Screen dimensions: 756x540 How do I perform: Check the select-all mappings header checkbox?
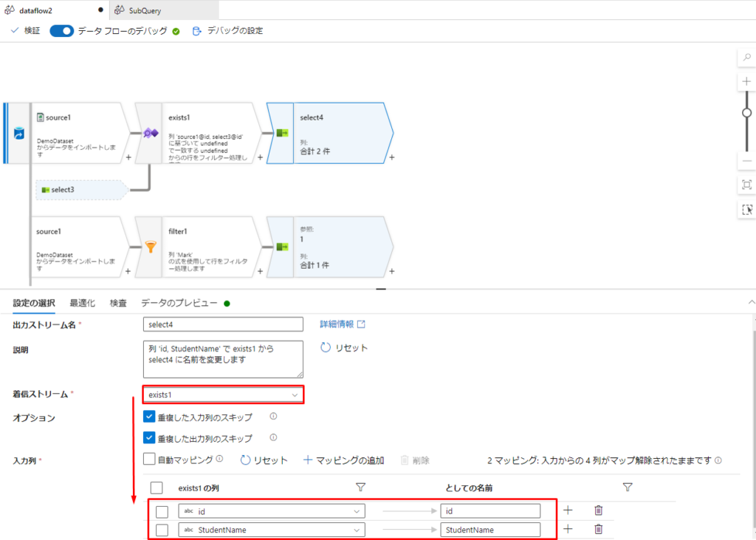point(157,488)
